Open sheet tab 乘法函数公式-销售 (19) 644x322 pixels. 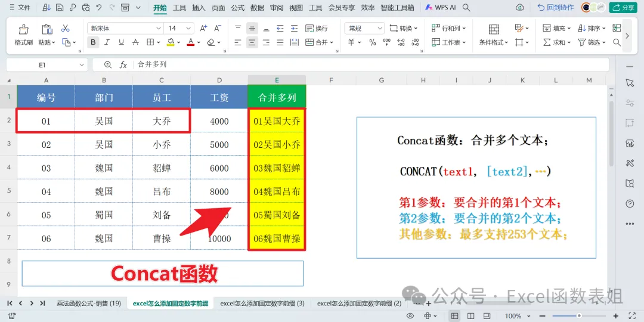pyautogui.click(x=89, y=304)
